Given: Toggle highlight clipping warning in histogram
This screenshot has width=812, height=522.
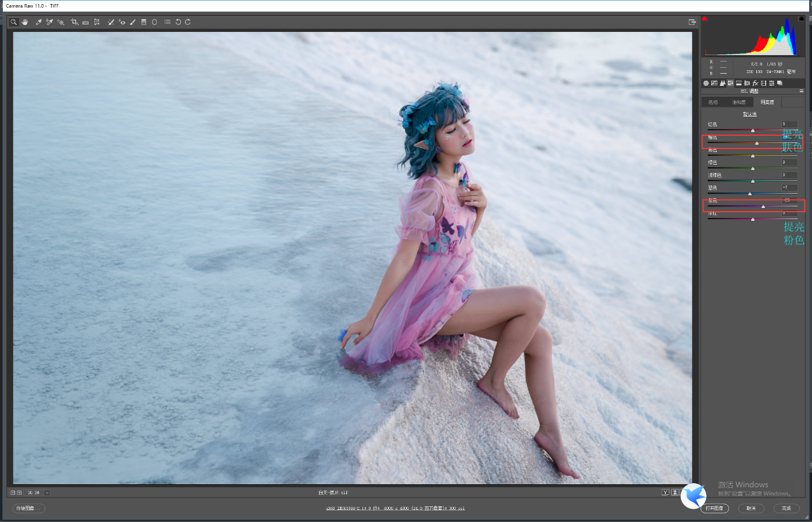Looking at the screenshot, I should [803, 19].
